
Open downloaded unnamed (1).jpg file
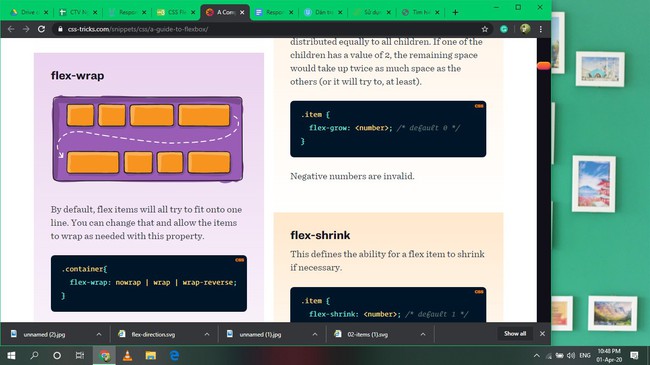260,334
